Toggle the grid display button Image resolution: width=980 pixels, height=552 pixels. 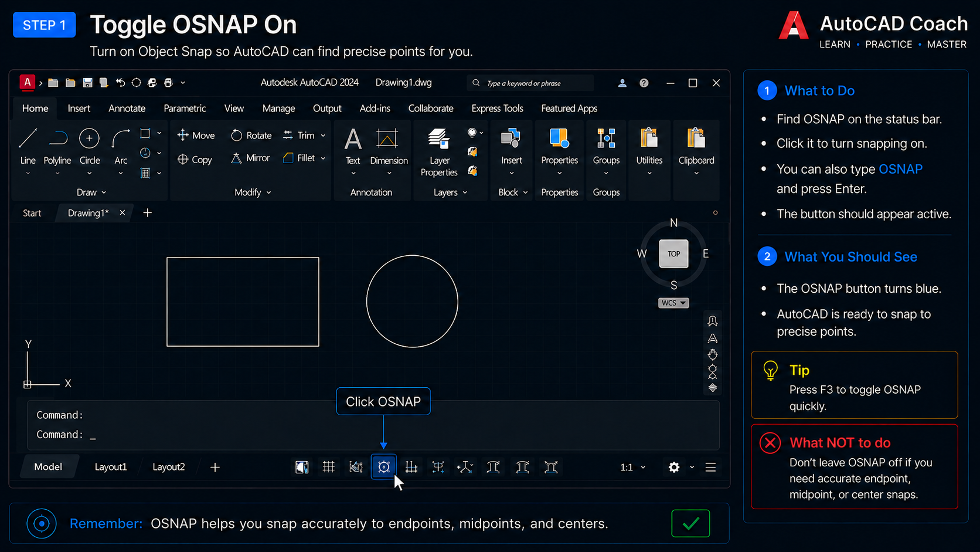(x=329, y=467)
